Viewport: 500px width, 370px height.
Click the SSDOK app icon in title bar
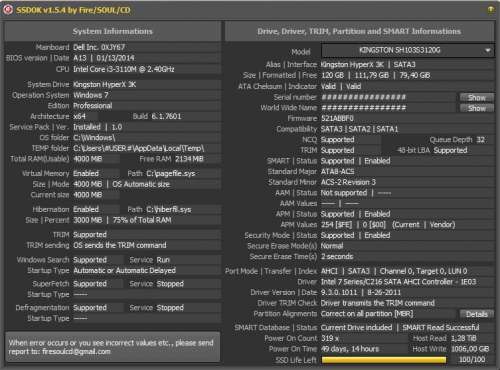(8, 10)
